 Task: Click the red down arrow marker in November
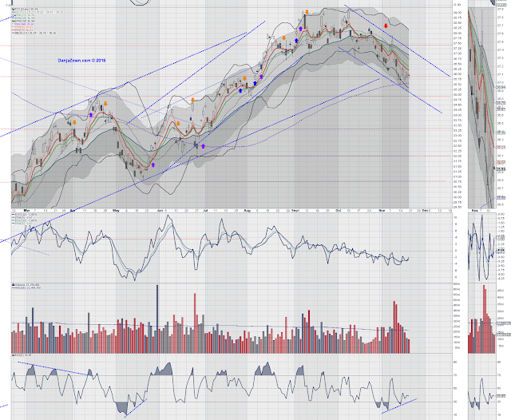coord(386,26)
